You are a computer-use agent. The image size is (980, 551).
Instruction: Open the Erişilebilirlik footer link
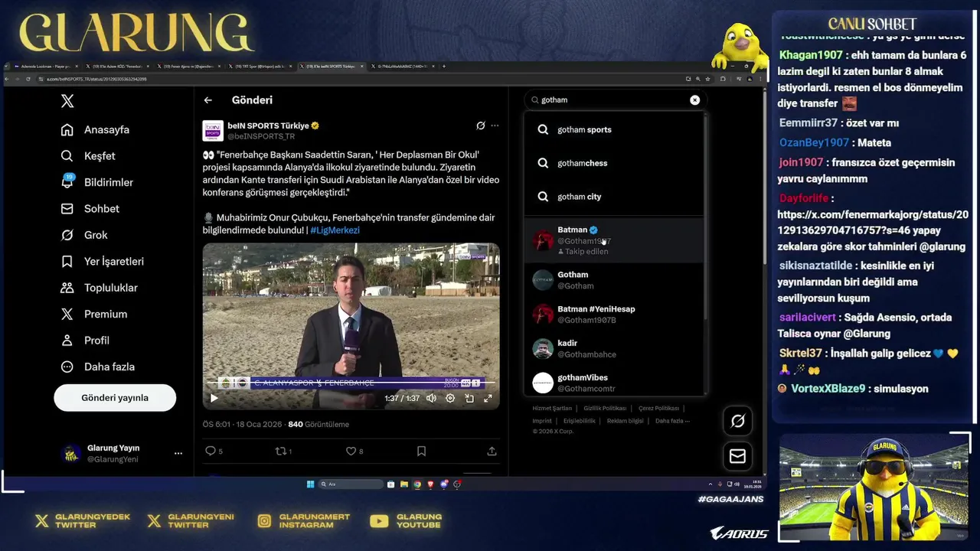point(580,421)
